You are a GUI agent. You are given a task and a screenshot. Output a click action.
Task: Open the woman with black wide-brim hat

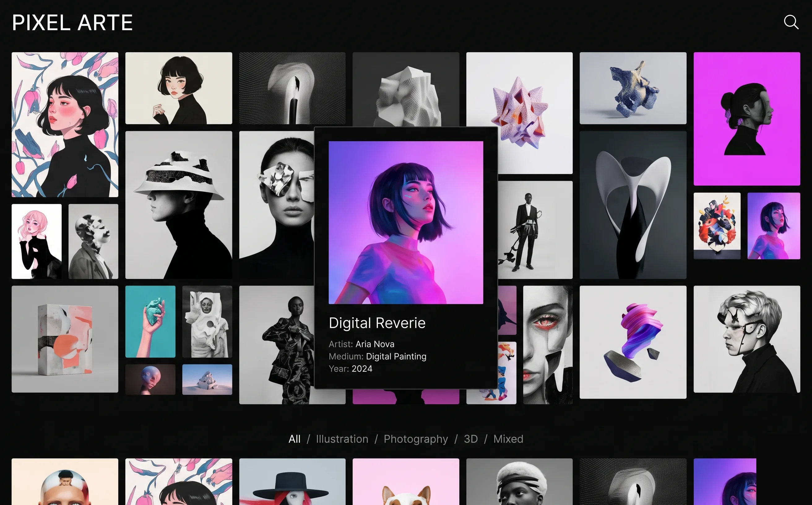[292, 481]
